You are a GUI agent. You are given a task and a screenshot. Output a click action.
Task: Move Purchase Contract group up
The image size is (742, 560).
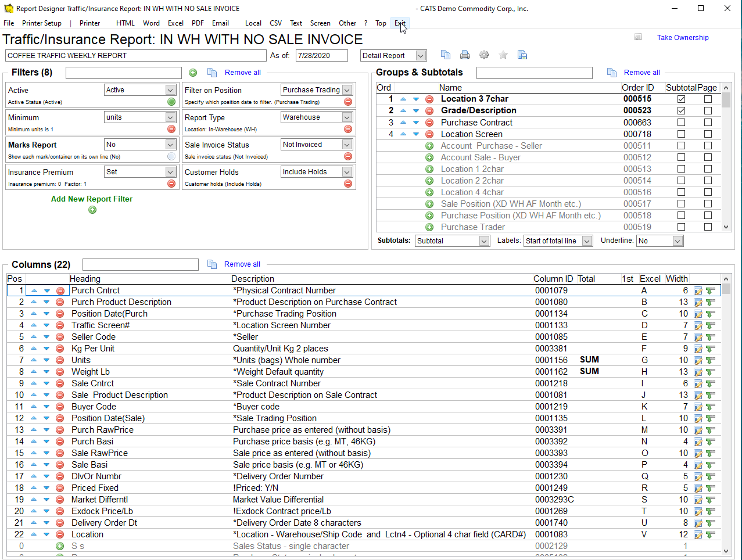[x=403, y=123]
